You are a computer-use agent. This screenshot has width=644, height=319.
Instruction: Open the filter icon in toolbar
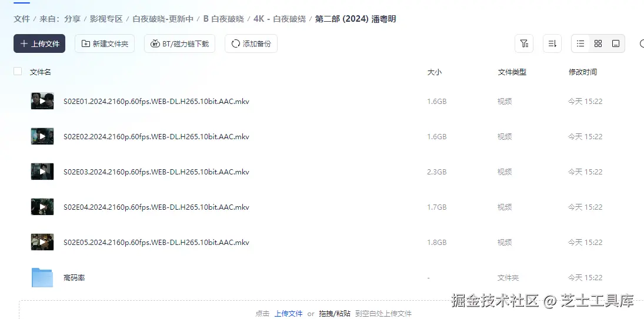524,43
